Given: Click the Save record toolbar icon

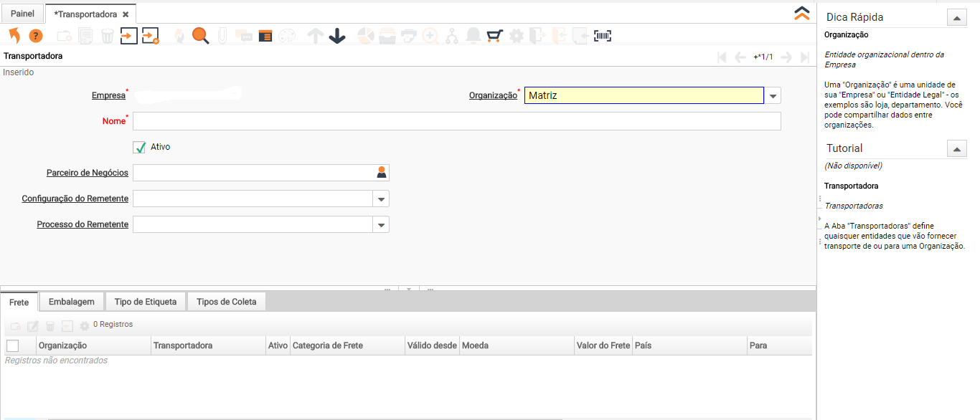Looking at the screenshot, I should click(x=128, y=36).
